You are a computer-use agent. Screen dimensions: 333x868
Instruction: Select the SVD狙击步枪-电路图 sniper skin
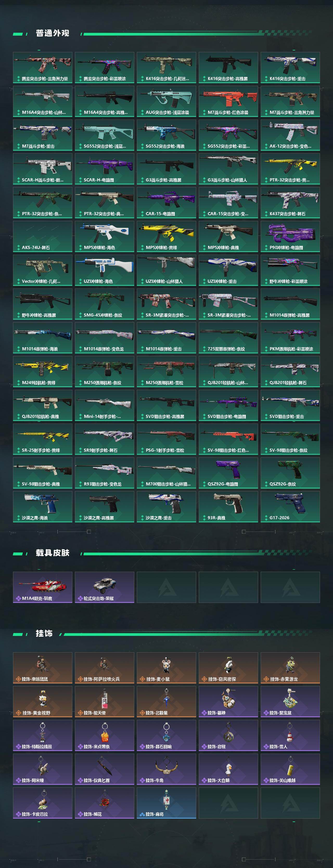pyautogui.click(x=228, y=405)
